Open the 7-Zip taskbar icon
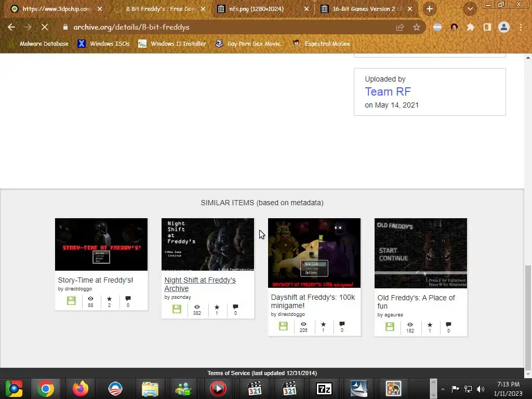 pyautogui.click(x=324, y=389)
